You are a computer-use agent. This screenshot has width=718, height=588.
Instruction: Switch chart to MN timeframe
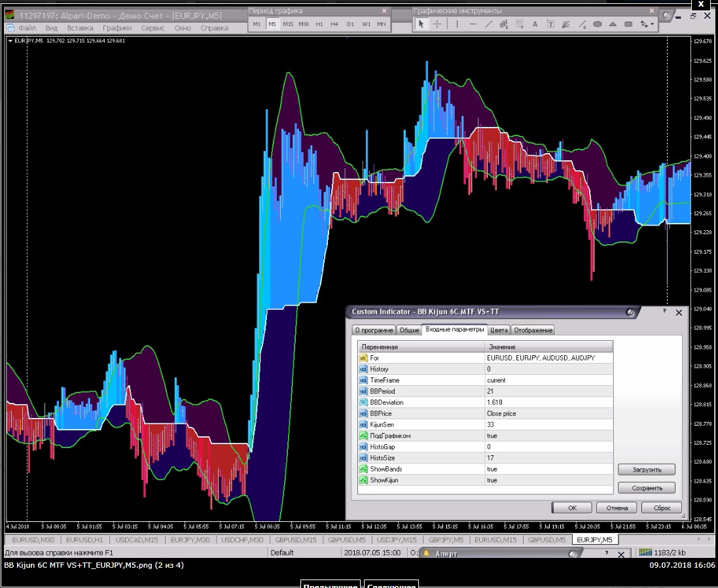381,24
